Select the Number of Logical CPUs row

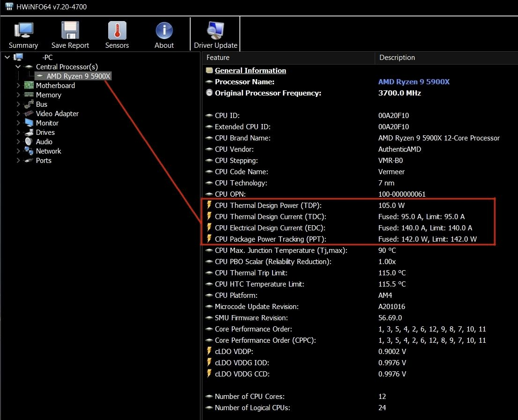360,407
